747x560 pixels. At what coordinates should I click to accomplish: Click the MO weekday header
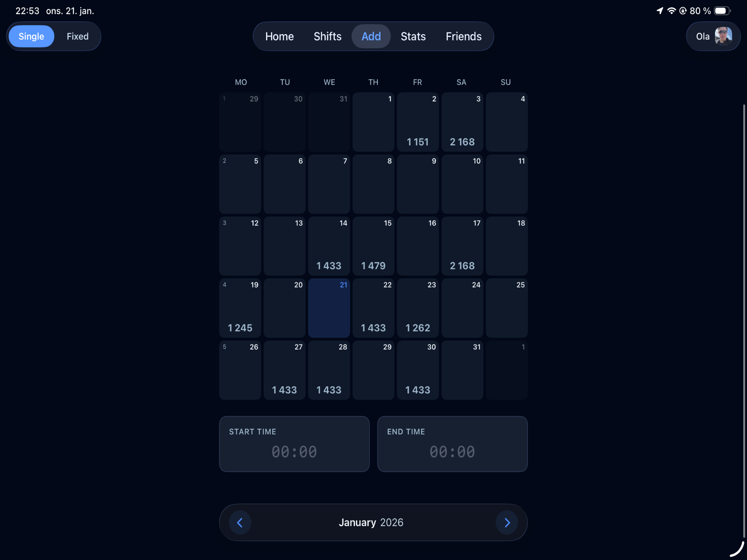(241, 82)
